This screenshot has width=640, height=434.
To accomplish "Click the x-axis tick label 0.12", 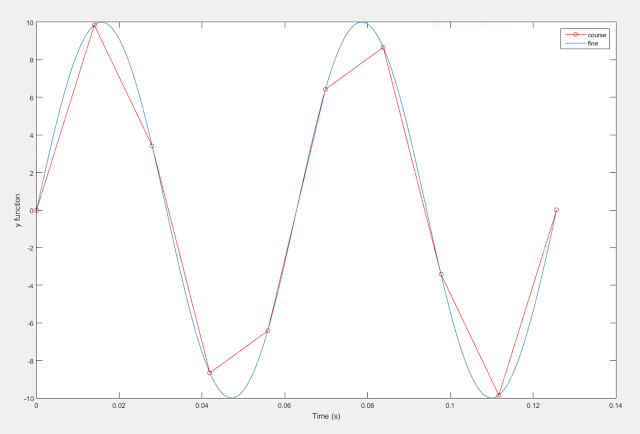I will click(x=533, y=405).
